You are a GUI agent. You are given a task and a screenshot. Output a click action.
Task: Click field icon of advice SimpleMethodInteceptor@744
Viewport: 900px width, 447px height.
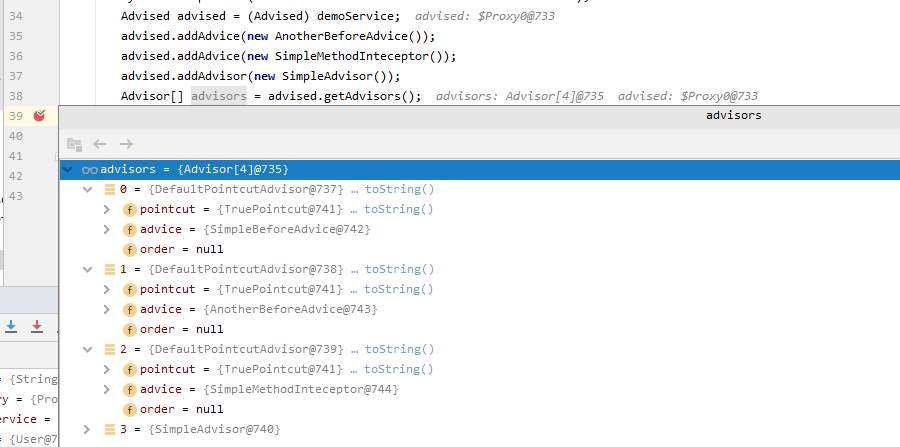[130, 389]
